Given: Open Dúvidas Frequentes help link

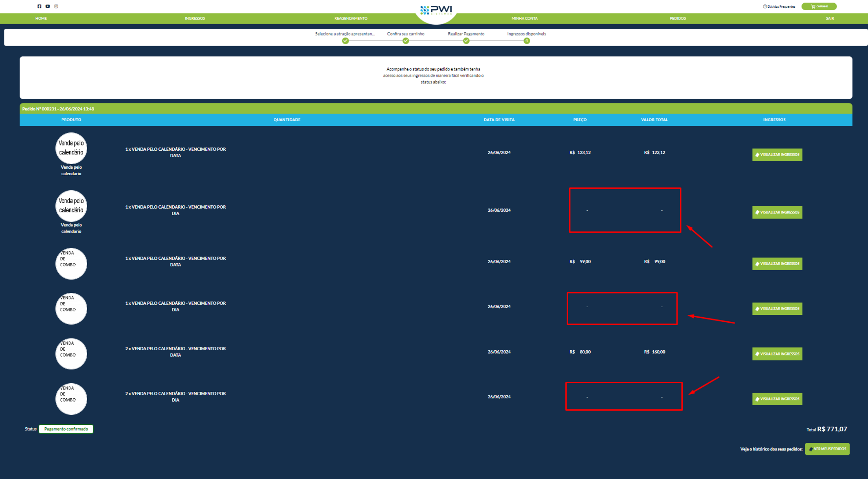Looking at the screenshot, I should tap(779, 7).
